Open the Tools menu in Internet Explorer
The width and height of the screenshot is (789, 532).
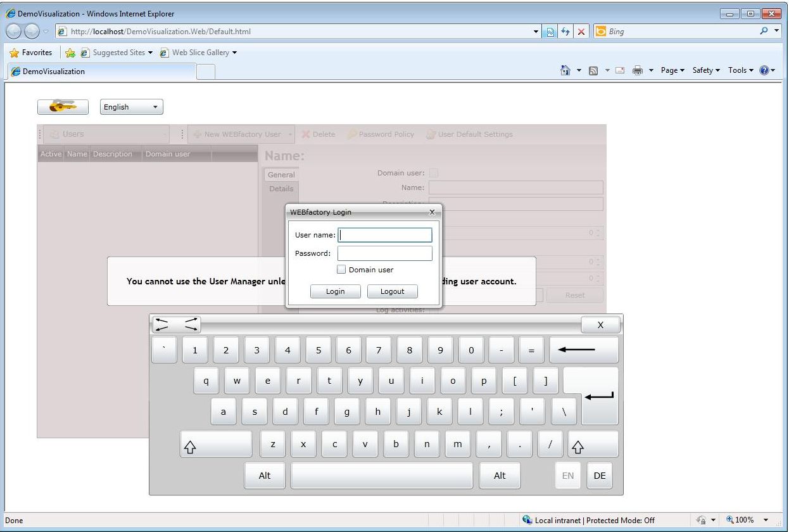pyautogui.click(x=740, y=70)
